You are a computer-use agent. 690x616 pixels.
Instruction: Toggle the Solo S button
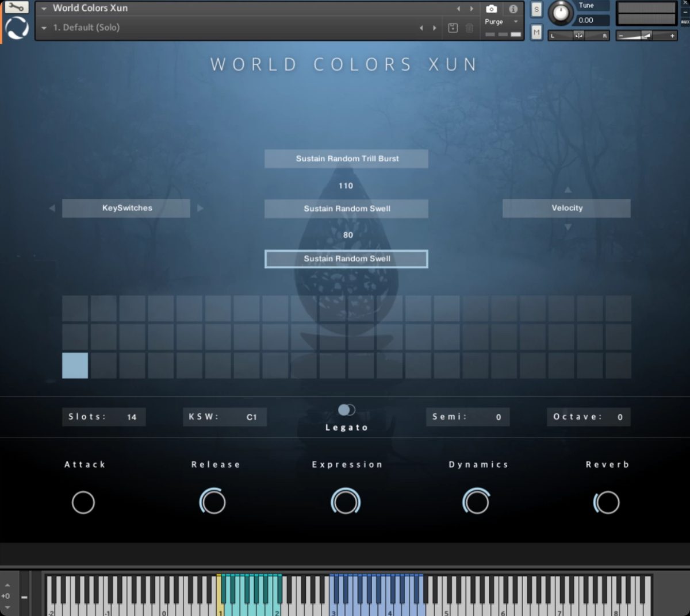536,10
